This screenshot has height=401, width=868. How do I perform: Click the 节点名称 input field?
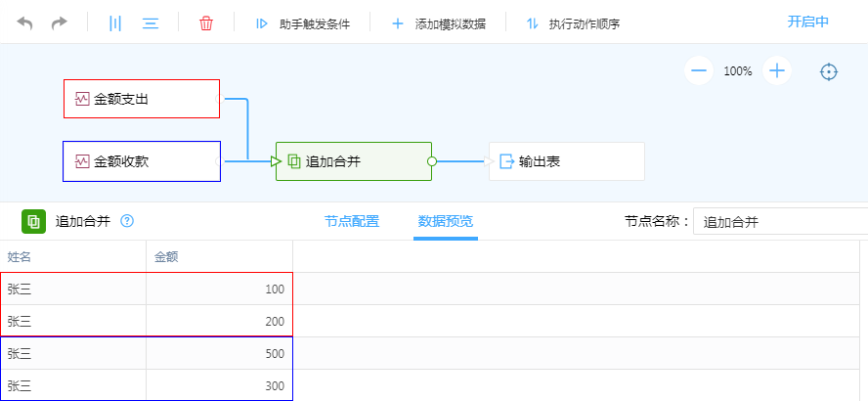[x=780, y=222]
